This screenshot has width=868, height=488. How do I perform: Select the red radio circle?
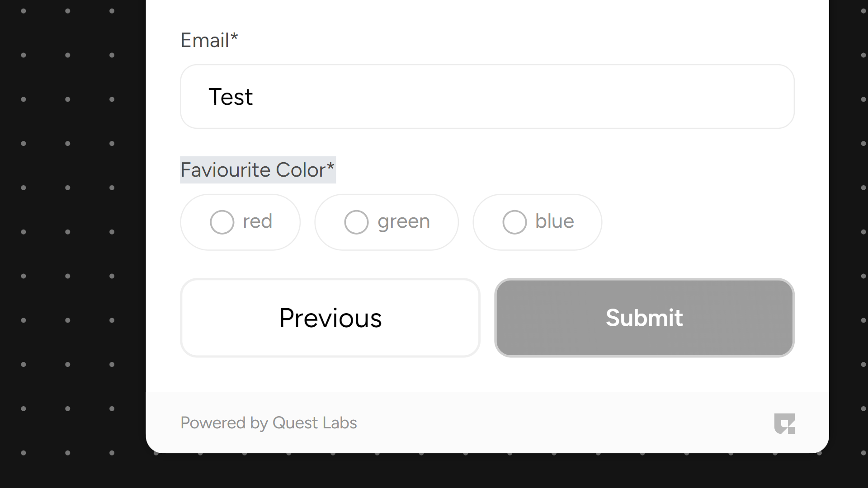[222, 222]
